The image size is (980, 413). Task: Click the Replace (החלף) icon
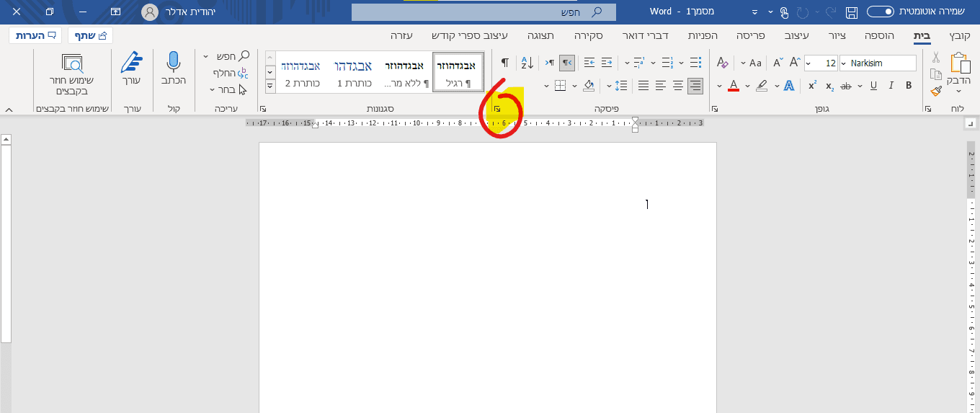coord(243,73)
